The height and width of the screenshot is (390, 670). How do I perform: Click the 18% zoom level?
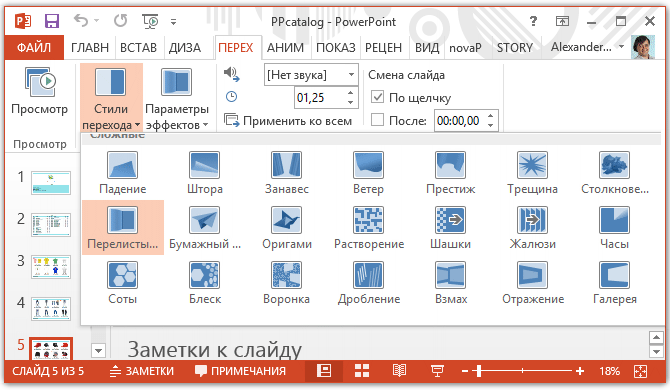(609, 371)
